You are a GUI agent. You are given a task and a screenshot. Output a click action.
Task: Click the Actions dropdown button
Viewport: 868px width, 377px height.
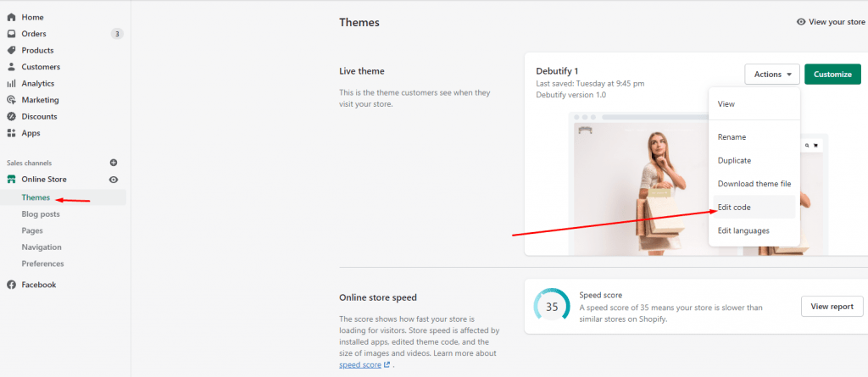(x=772, y=75)
